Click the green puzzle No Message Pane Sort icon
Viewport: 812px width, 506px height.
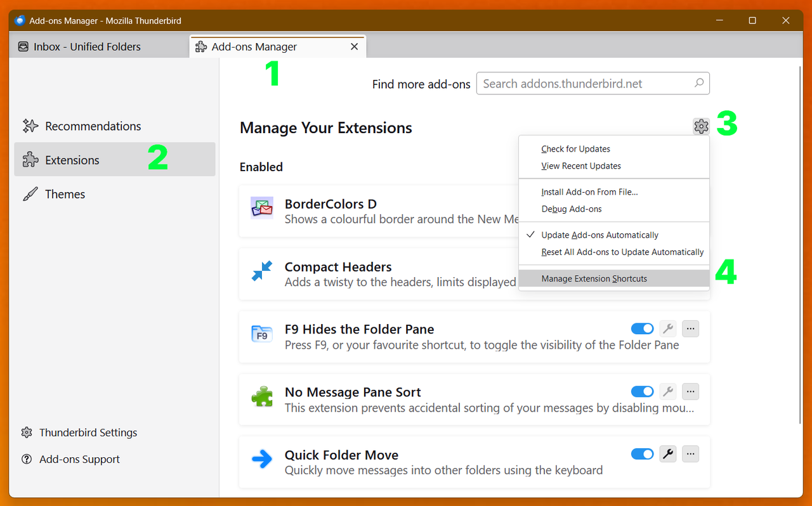point(262,396)
